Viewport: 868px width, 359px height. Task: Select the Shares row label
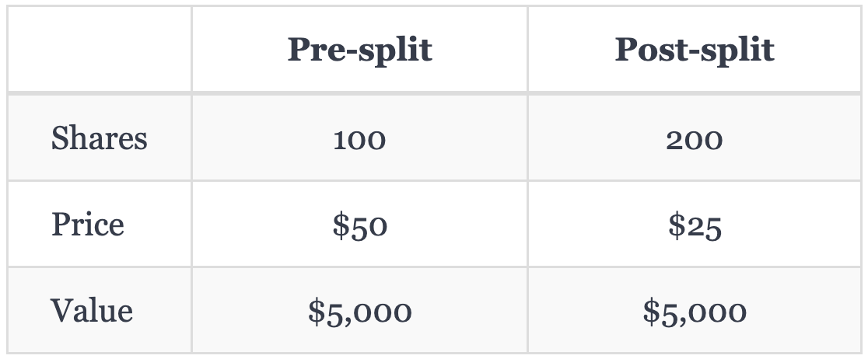[99, 138]
